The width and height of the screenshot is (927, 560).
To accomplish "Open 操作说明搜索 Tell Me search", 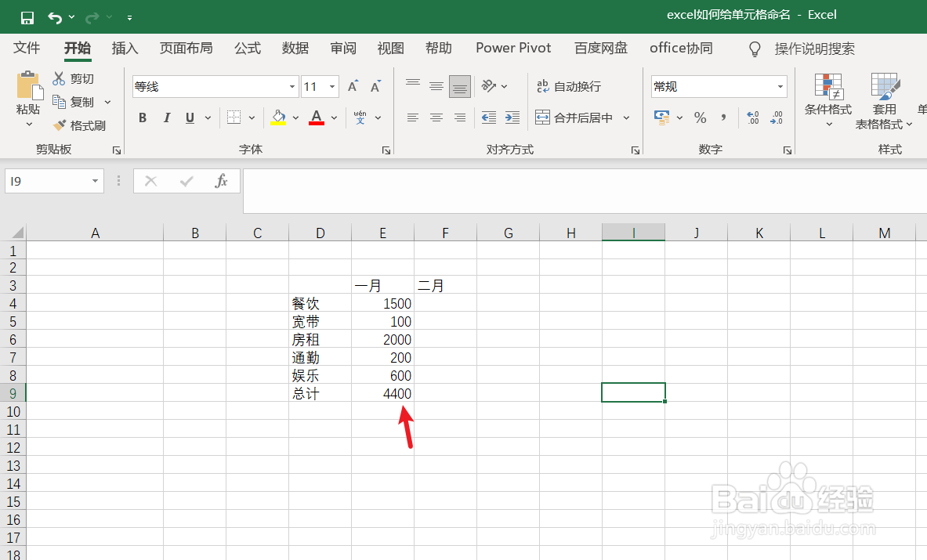I will [x=815, y=49].
